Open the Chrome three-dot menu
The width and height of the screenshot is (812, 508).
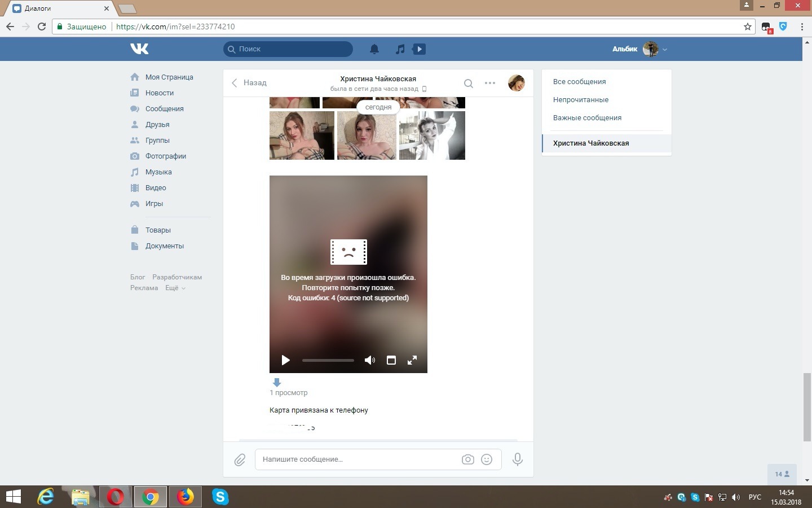(802, 27)
